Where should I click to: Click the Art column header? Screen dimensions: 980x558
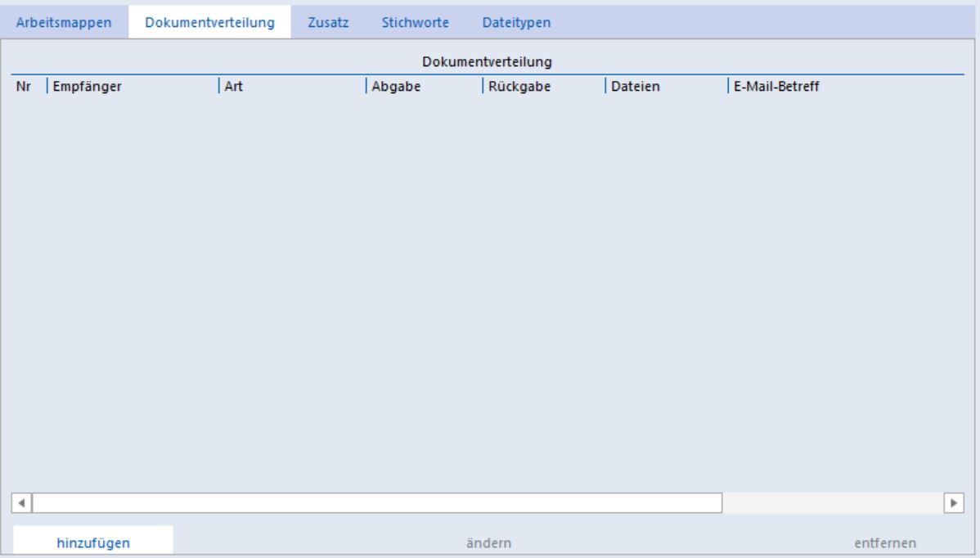tap(293, 86)
